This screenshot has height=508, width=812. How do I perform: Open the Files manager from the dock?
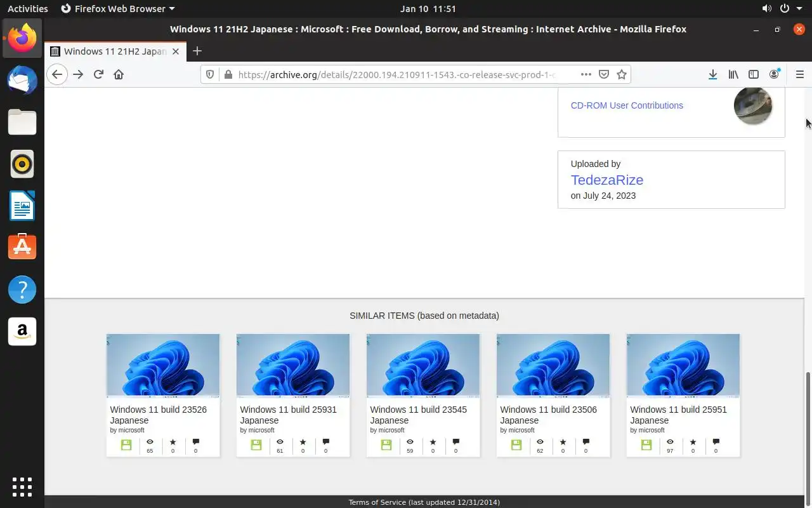pos(22,122)
